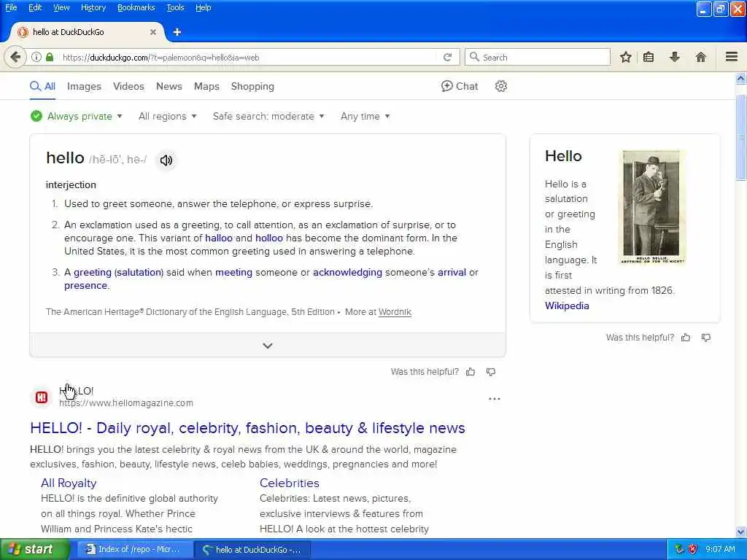747x560 pixels.
Task: Switch to the Videos search tab
Action: coord(128,86)
